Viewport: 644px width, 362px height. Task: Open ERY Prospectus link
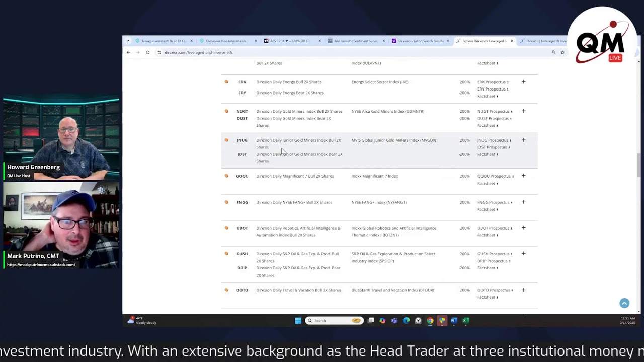pyautogui.click(x=493, y=89)
